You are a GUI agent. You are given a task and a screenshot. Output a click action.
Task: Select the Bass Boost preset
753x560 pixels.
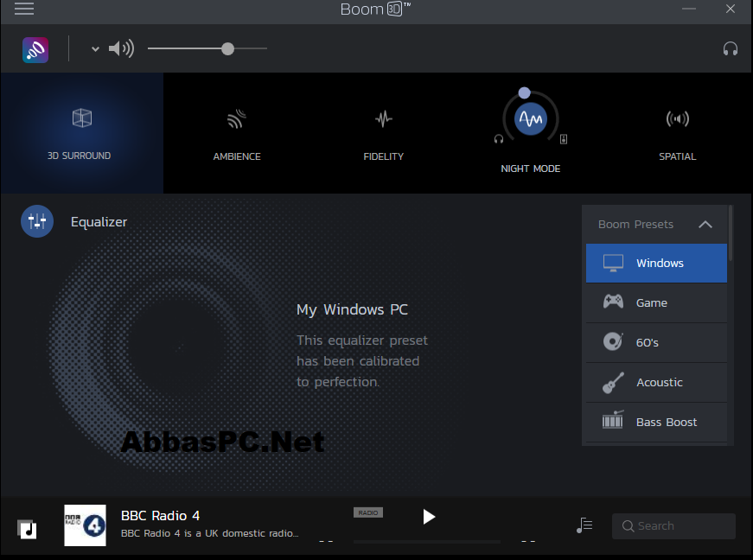[x=656, y=423]
